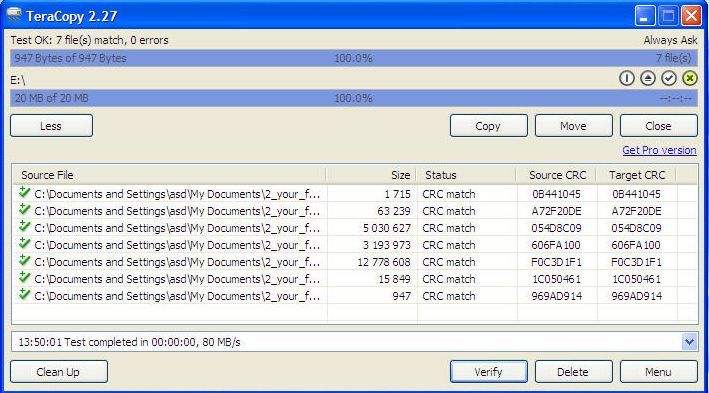Maximize the TeraCopy window
709x393 pixels.
click(668, 16)
